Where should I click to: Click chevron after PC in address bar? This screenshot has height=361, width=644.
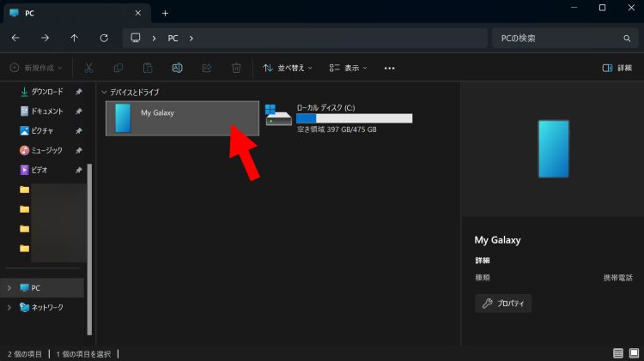[191, 38]
